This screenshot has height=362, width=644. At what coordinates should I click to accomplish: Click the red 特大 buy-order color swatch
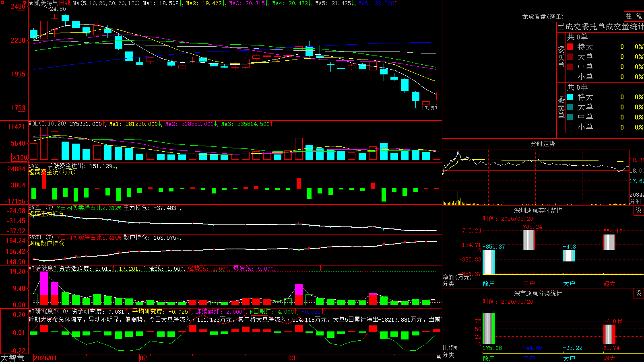570,47
